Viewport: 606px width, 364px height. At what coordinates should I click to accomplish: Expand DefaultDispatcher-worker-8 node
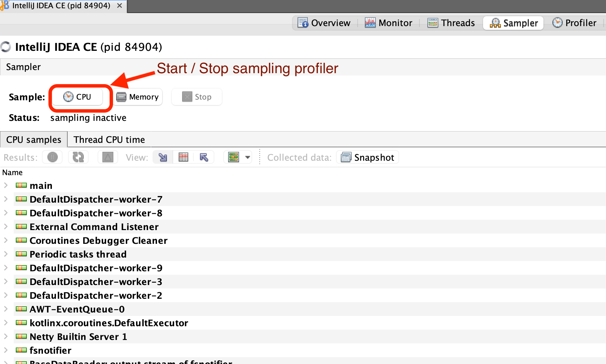click(6, 213)
